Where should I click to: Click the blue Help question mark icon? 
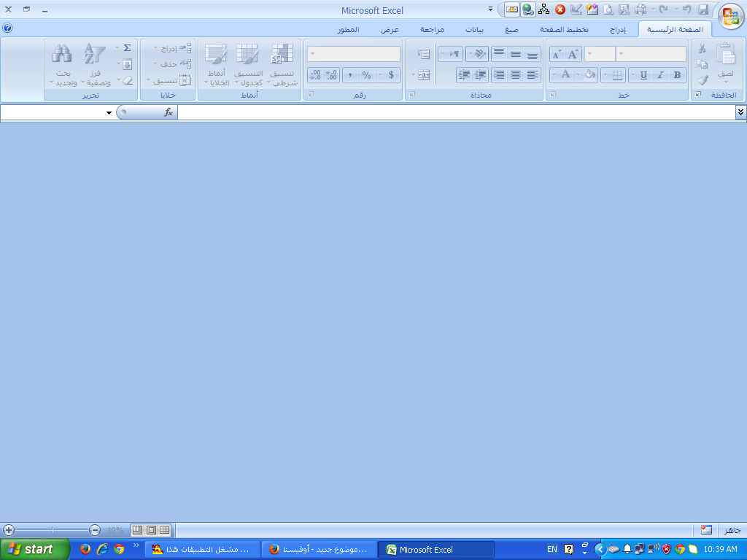click(x=7, y=28)
